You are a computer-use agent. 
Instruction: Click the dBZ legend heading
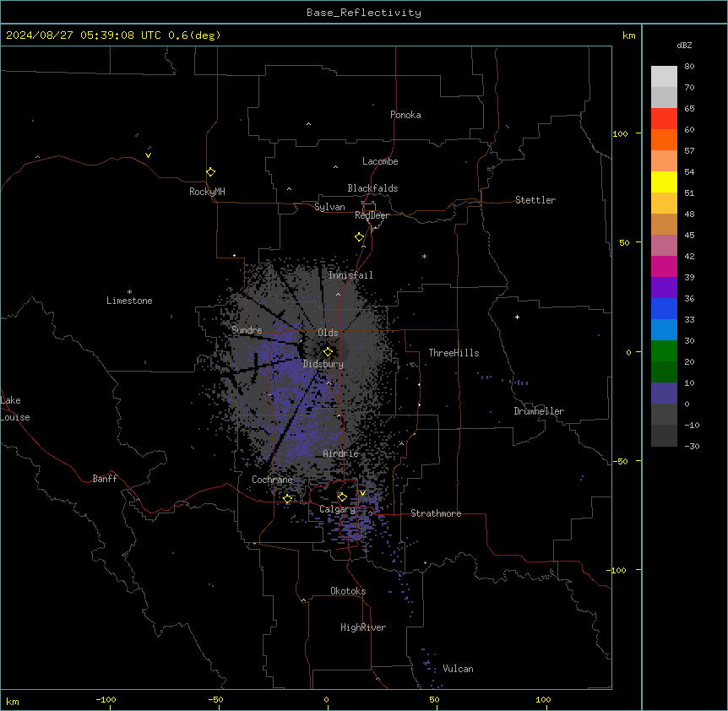click(x=684, y=45)
